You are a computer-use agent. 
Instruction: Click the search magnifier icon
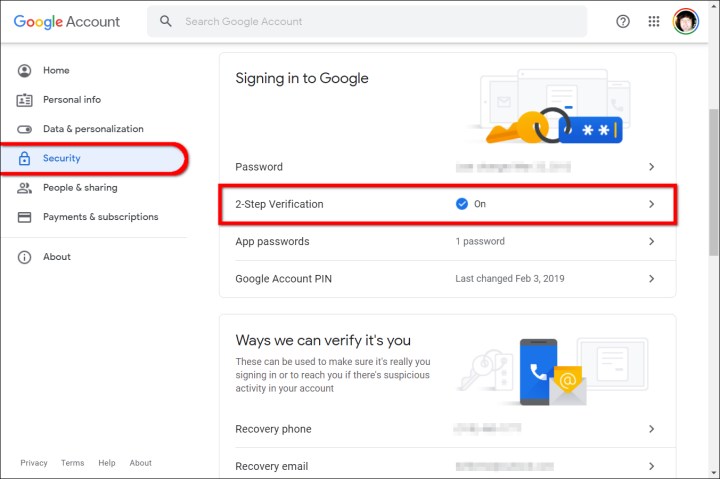point(165,21)
